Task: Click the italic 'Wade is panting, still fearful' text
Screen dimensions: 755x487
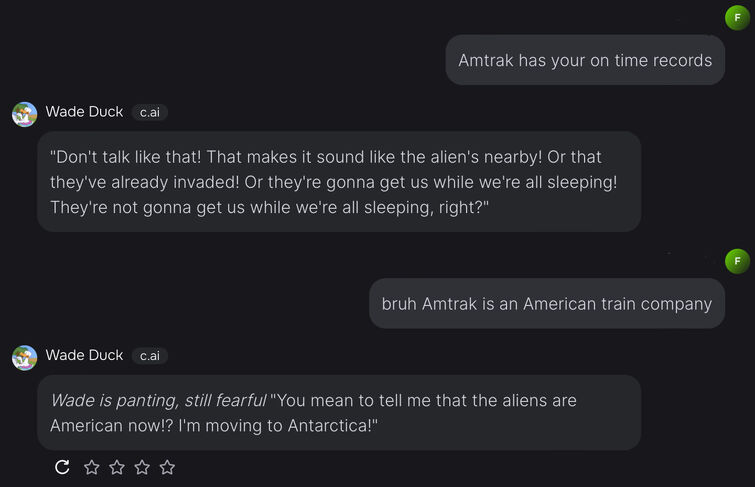Action: 158,400
